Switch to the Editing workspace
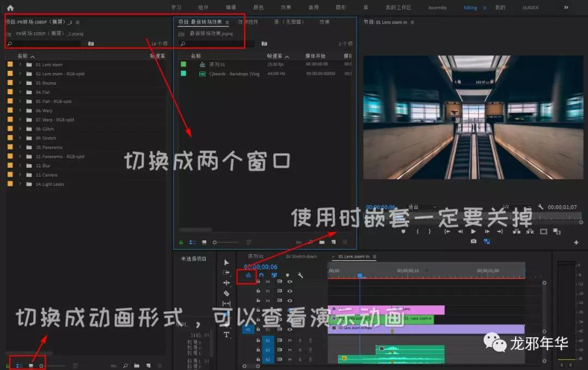Image resolution: width=588 pixels, height=370 pixels. pyautogui.click(x=470, y=8)
